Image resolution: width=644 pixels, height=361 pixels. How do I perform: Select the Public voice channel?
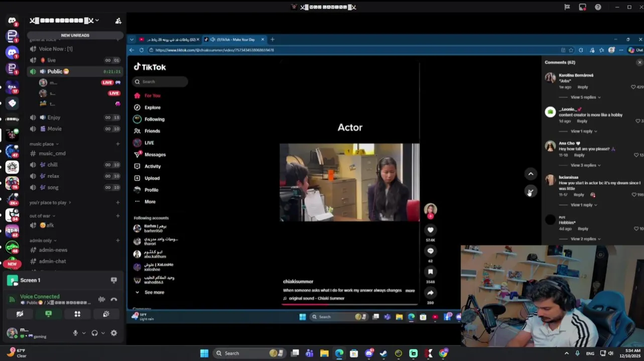[75, 72]
